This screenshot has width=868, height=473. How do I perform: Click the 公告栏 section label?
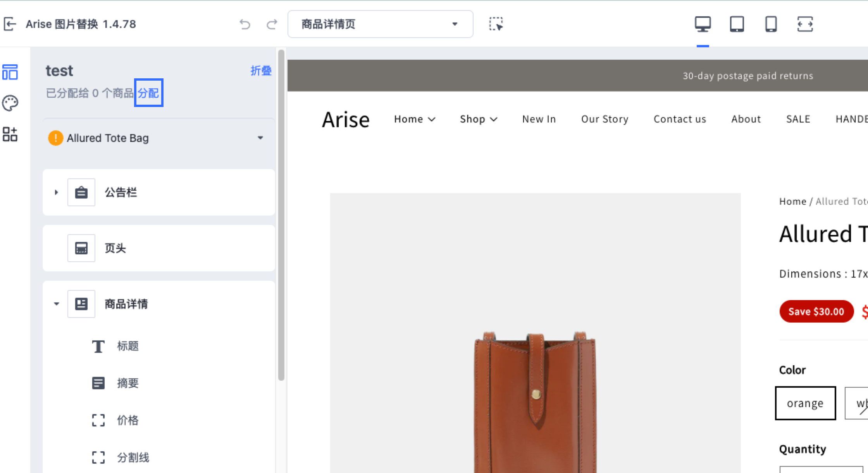(121, 192)
